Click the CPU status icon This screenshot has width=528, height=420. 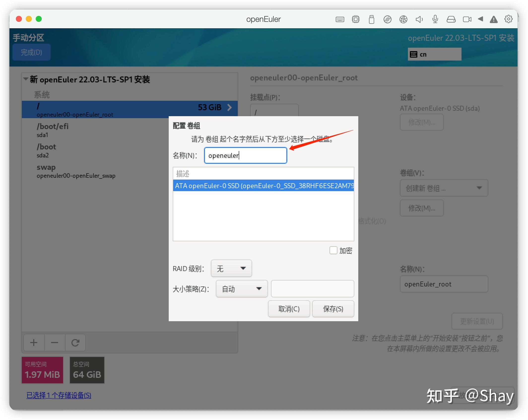click(356, 19)
